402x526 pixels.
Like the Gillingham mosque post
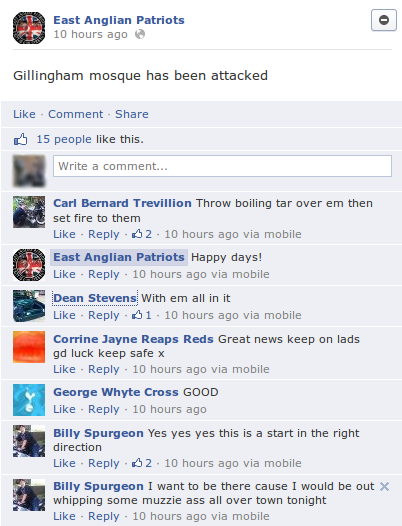click(24, 114)
